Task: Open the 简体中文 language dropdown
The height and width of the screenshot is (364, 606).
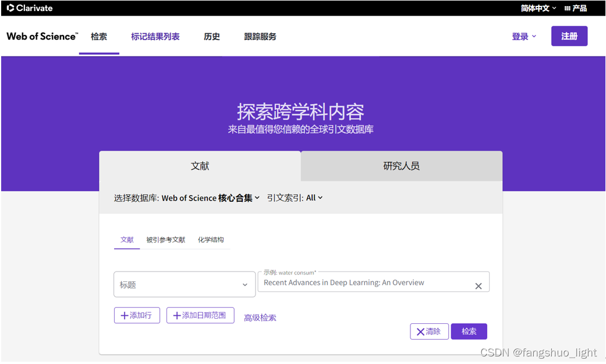Action: coord(538,8)
